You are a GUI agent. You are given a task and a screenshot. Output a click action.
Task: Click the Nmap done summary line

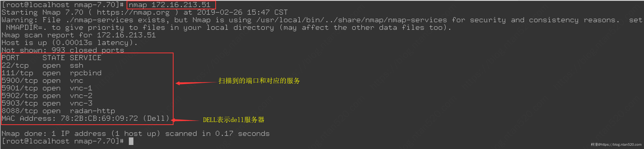click(x=136, y=134)
